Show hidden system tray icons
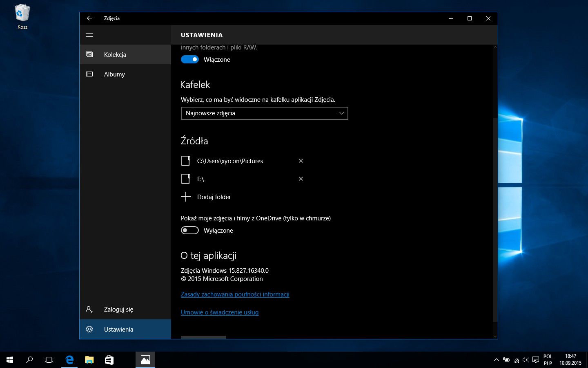 point(497,360)
